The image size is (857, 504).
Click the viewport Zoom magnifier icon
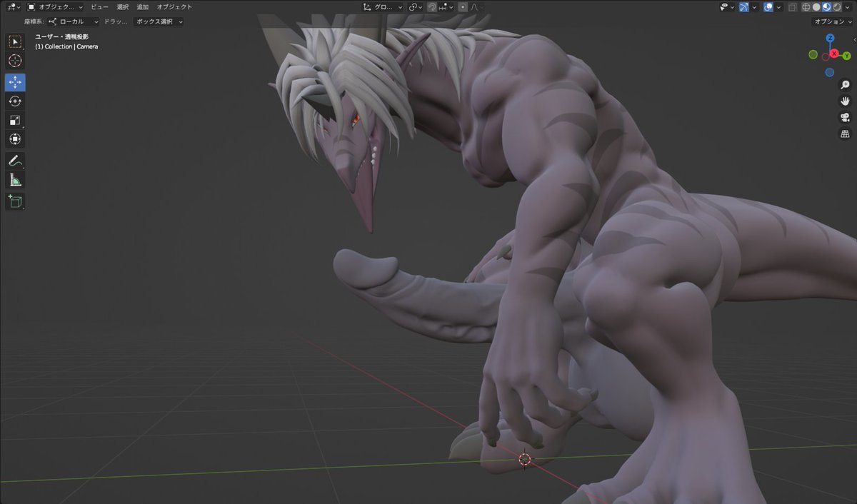click(845, 85)
